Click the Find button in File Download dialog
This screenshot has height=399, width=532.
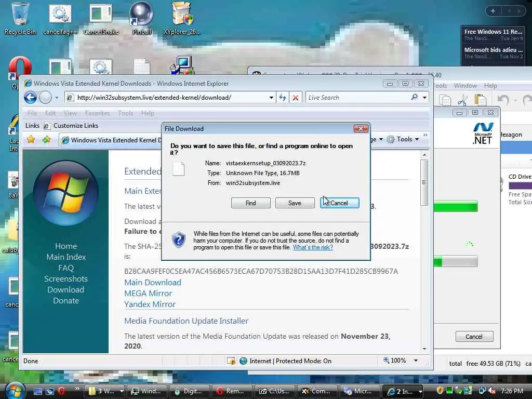click(x=251, y=203)
